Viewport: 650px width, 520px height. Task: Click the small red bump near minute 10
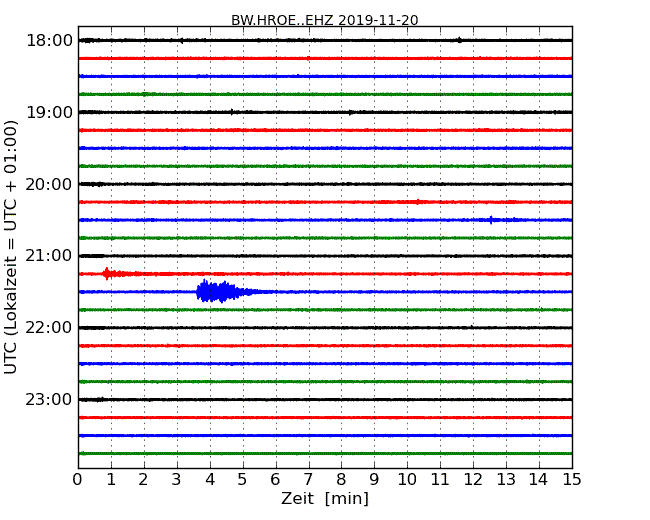pos(418,202)
